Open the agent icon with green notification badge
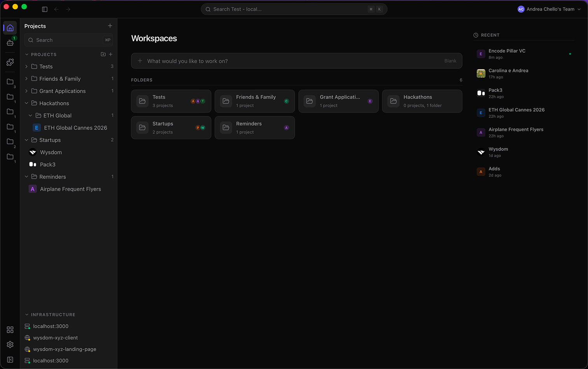 10,43
